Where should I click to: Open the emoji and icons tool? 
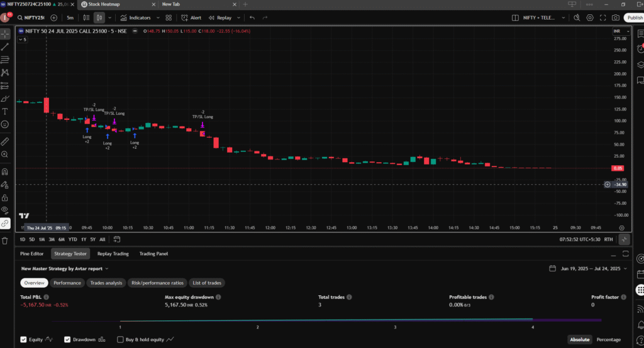pos(5,124)
